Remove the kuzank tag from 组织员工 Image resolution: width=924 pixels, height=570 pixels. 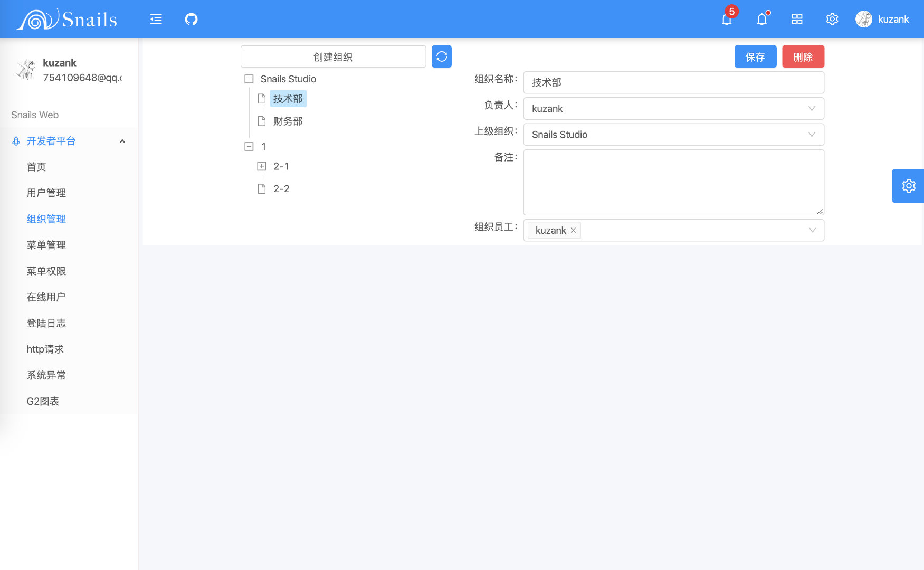[573, 231]
